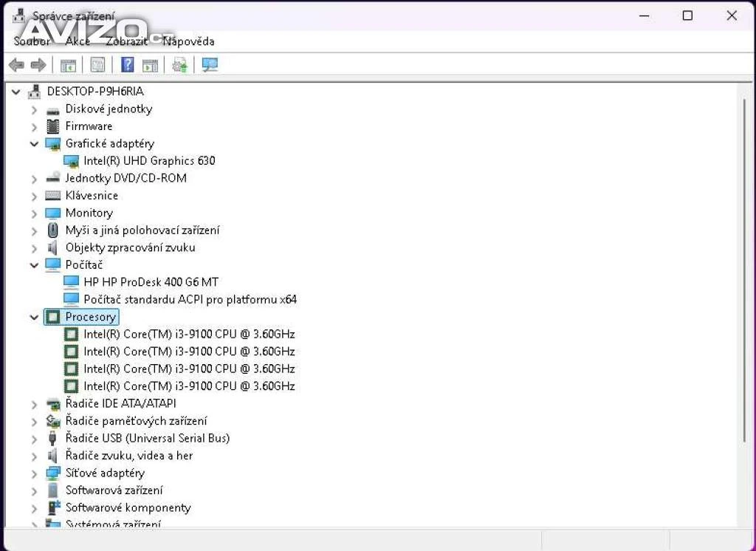Select HP HP ProDesk 400 G6 MT entry
Screen dimensions: 756x551
point(151,282)
